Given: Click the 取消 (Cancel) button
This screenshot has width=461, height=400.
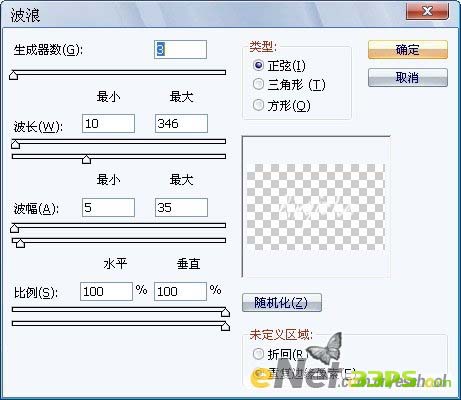Looking at the screenshot, I should (x=408, y=78).
